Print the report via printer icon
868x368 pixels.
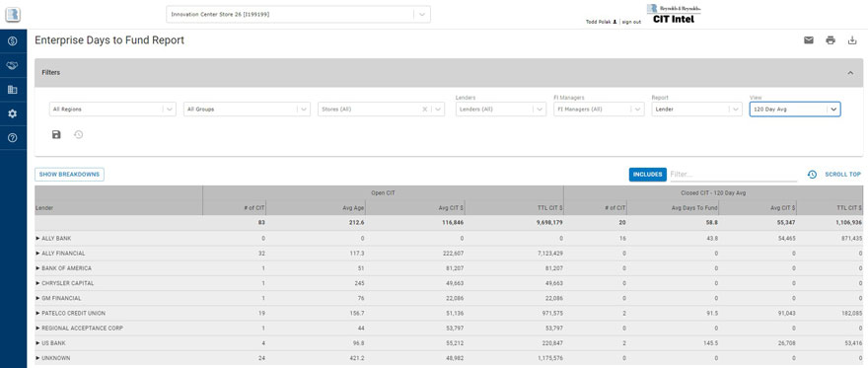(x=831, y=39)
